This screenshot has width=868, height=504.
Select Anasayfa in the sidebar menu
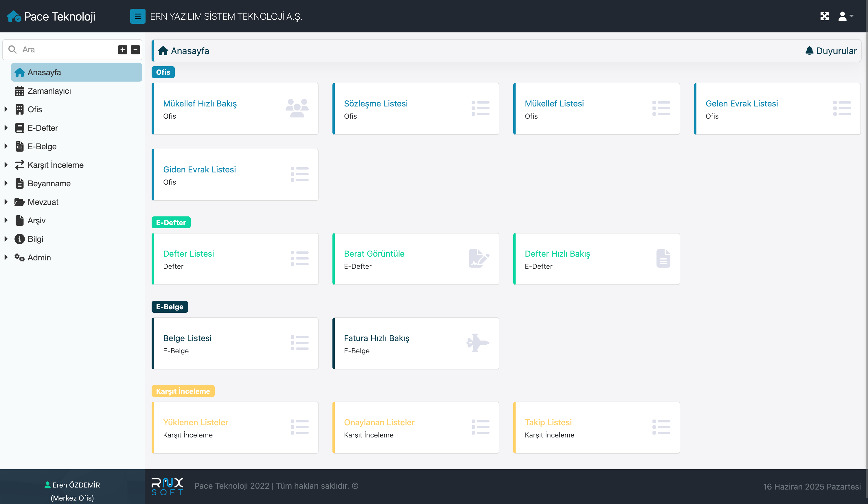pos(44,72)
